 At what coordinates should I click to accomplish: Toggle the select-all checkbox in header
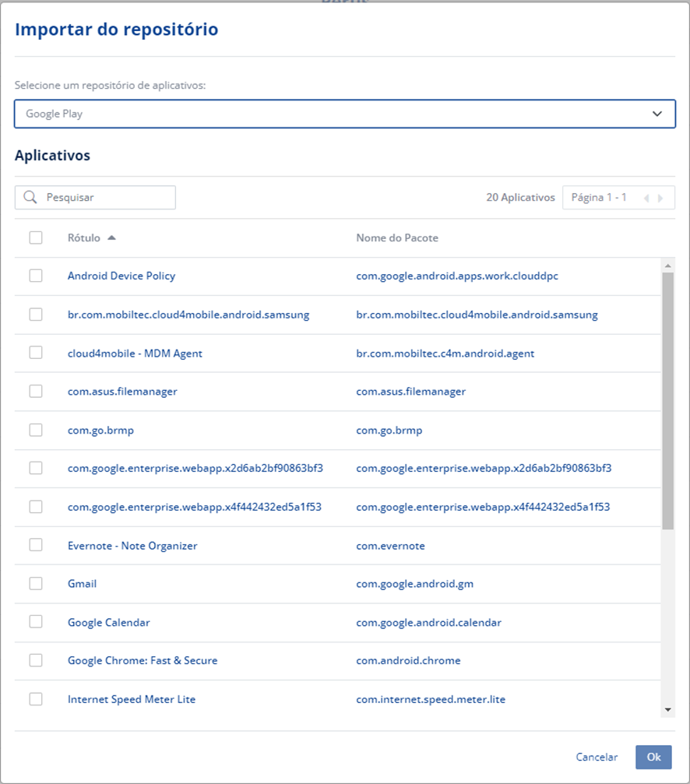point(36,237)
